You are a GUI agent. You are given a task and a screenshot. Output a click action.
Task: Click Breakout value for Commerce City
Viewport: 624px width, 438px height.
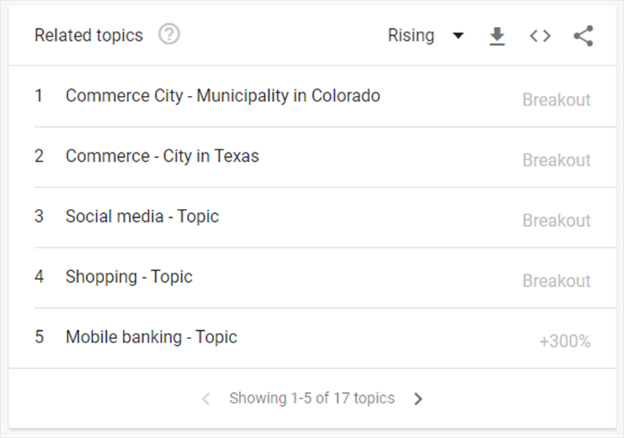coord(556,100)
